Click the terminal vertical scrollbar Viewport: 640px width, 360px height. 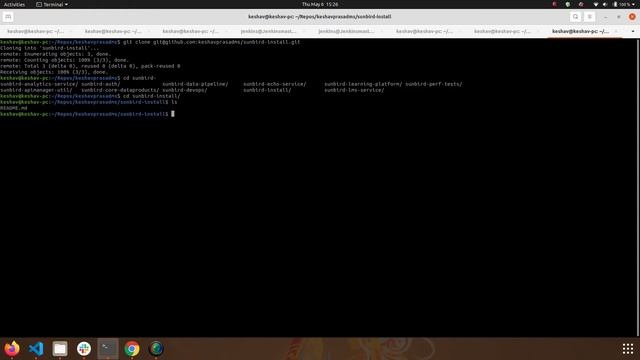[638, 188]
